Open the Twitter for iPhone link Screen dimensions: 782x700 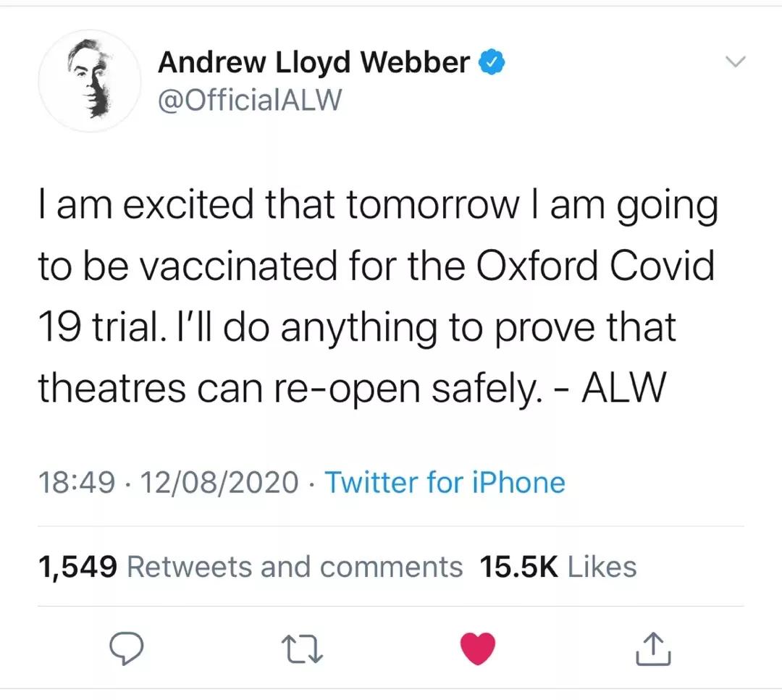tap(445, 482)
